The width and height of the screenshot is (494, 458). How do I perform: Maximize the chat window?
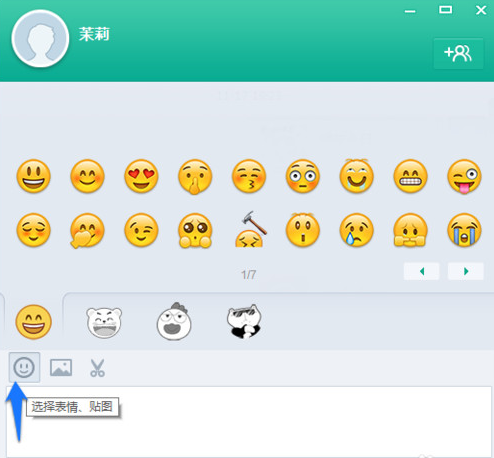tap(445, 10)
